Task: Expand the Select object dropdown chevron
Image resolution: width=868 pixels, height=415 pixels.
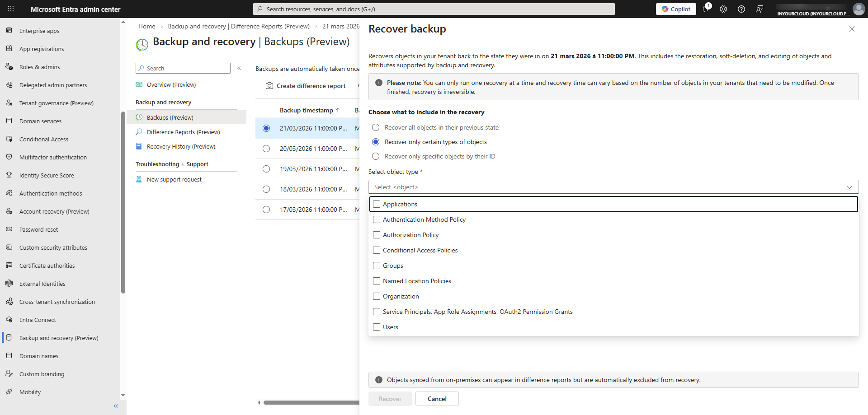Action: 849,187
